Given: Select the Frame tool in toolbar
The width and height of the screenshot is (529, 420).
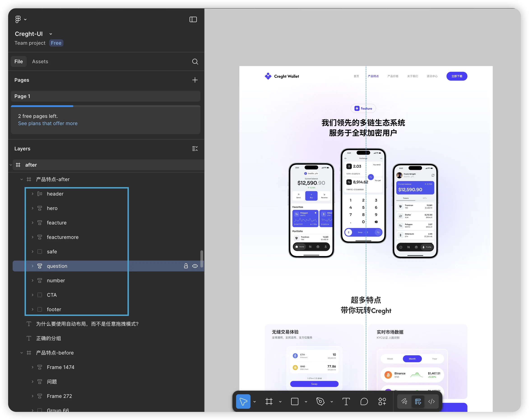Looking at the screenshot, I should click(x=269, y=401).
